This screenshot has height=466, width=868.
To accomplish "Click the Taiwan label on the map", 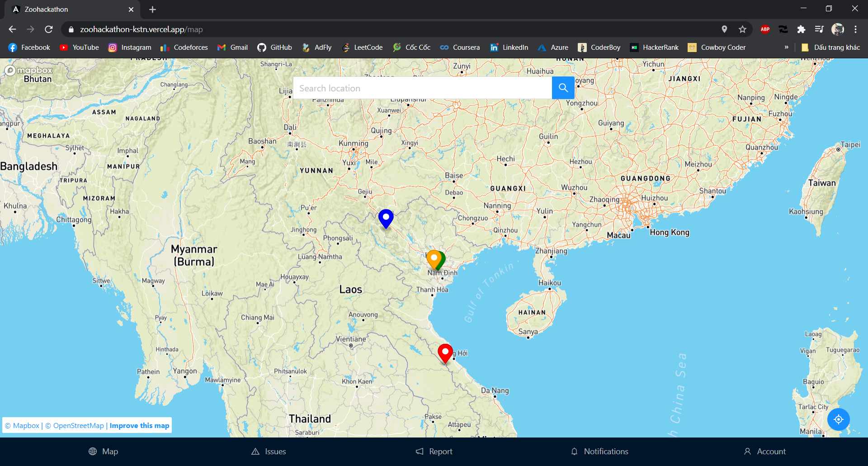I will point(822,183).
